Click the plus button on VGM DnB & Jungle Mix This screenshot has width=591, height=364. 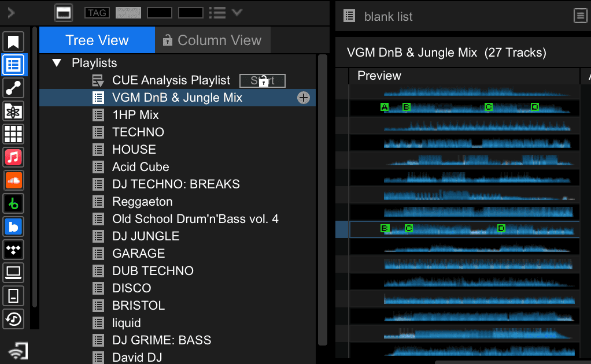[x=304, y=98]
